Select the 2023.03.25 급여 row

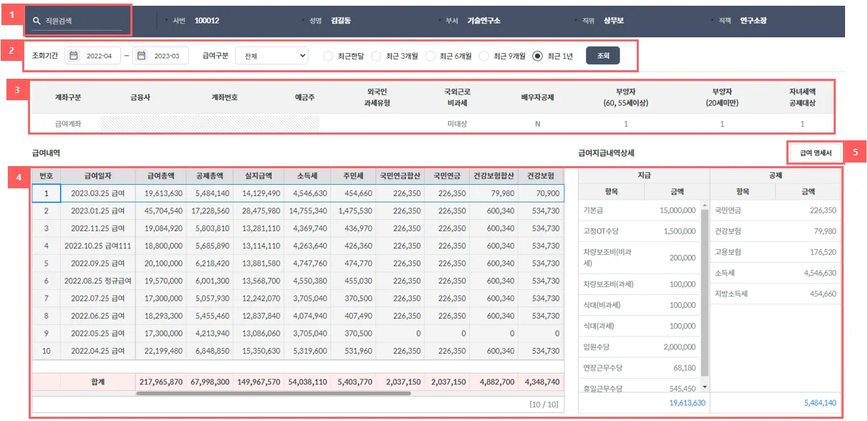297,193
